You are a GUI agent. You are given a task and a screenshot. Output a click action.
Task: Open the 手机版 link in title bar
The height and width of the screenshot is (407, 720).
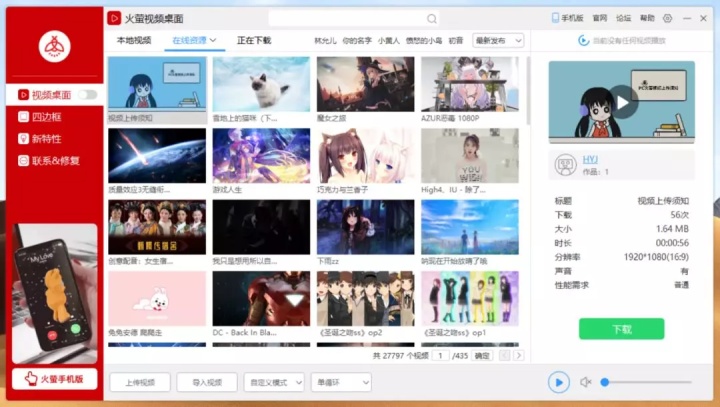[567, 18]
